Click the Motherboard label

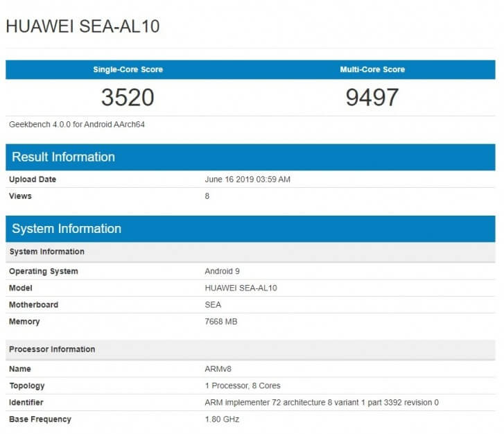click(x=34, y=304)
